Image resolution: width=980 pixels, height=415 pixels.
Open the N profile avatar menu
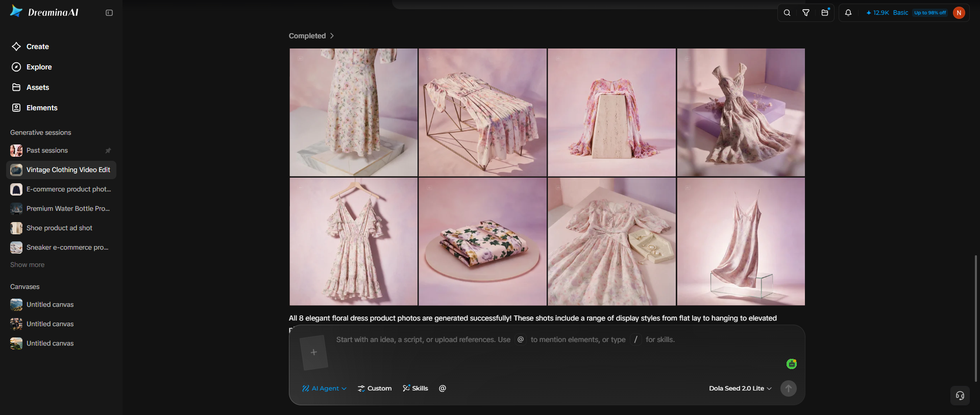[959, 13]
